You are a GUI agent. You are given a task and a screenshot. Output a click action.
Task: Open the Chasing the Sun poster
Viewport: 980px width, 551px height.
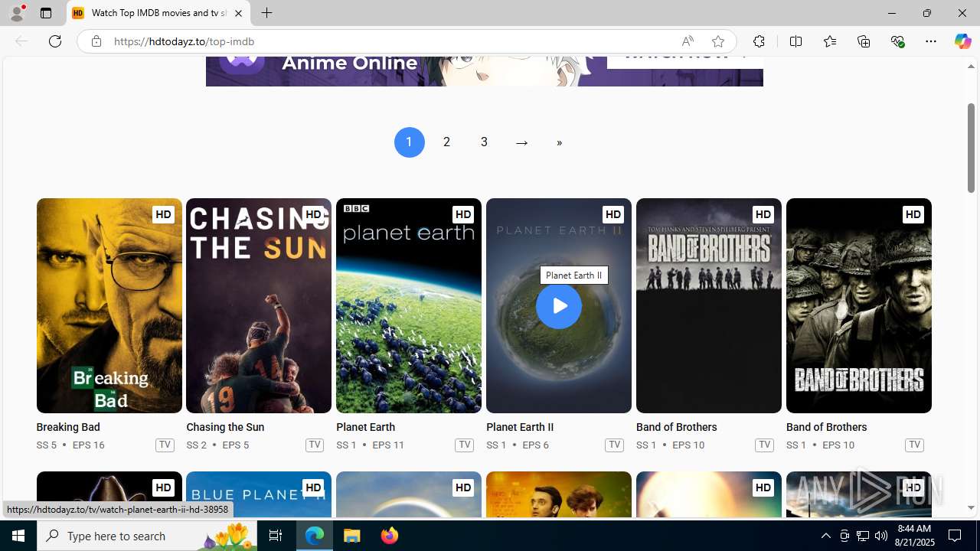[x=259, y=306]
